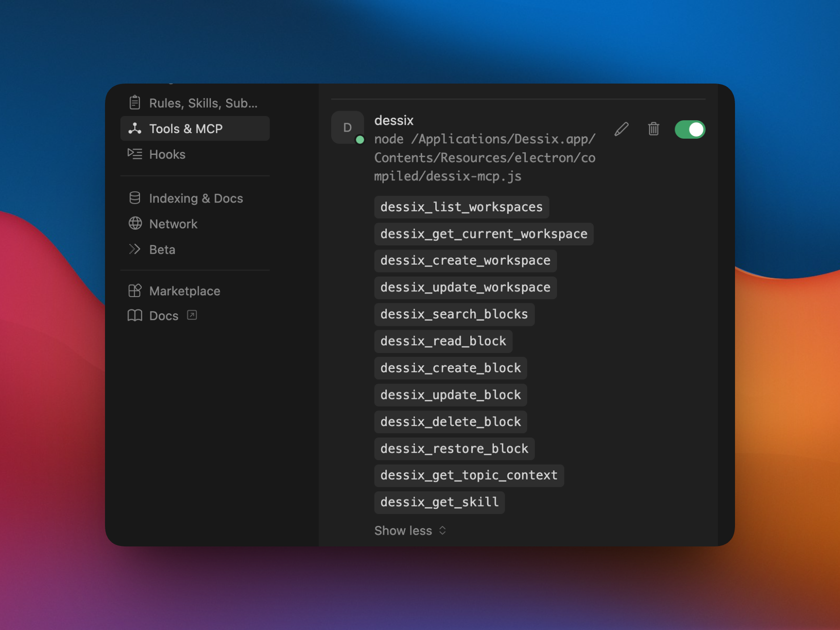Select the clipboard icon beside Rules, Skills
840x630 pixels.
[x=135, y=102]
